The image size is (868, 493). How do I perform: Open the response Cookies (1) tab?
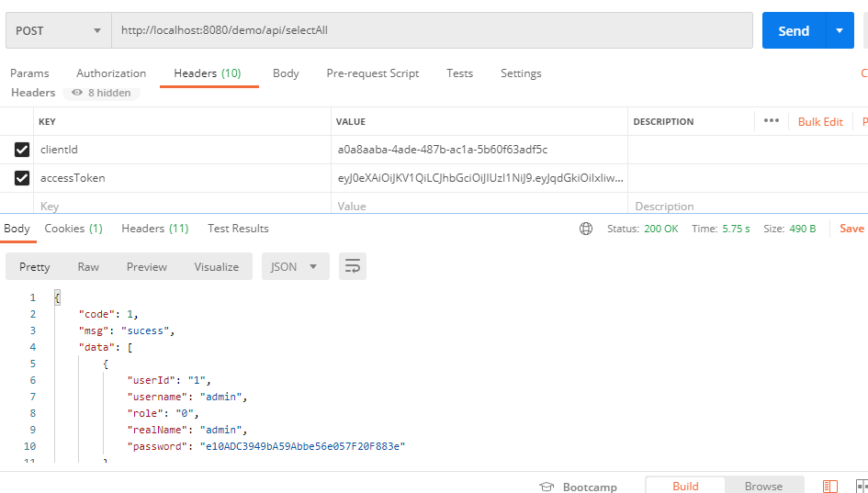pos(73,228)
